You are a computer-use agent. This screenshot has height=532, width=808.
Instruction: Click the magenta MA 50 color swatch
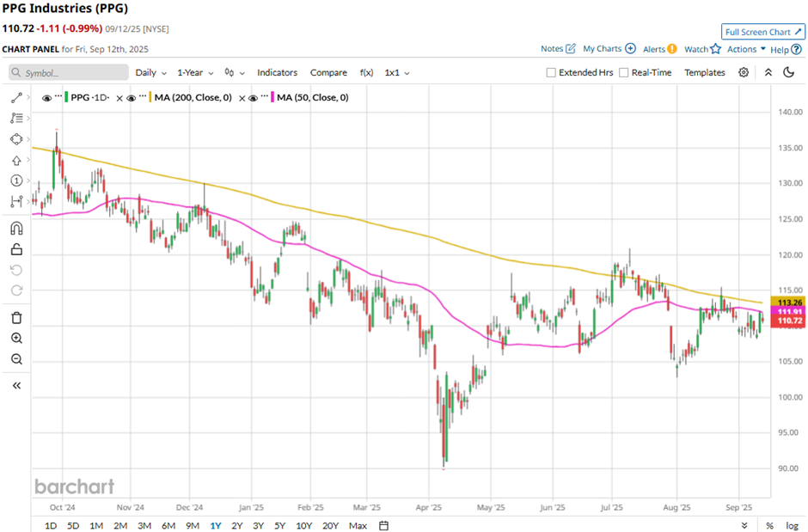pos(272,97)
